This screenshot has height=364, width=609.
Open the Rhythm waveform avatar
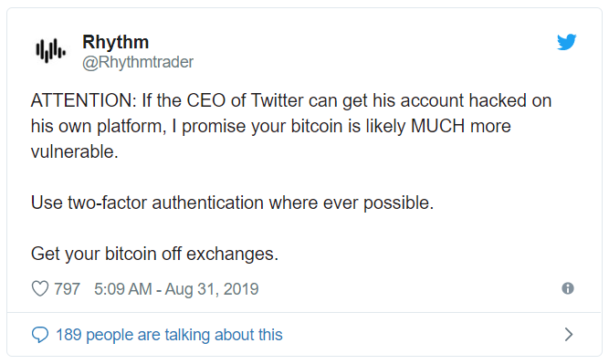pyautogui.click(x=50, y=51)
